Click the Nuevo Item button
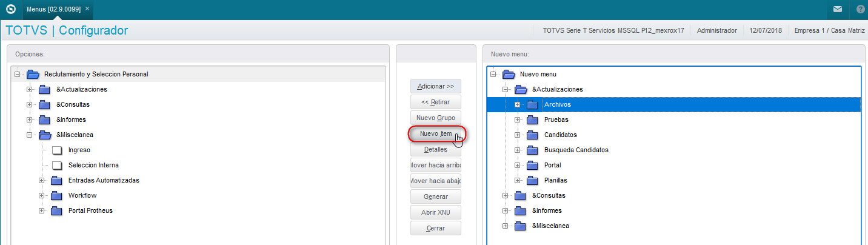Image resolution: width=868 pixels, height=245 pixels. pos(436,133)
